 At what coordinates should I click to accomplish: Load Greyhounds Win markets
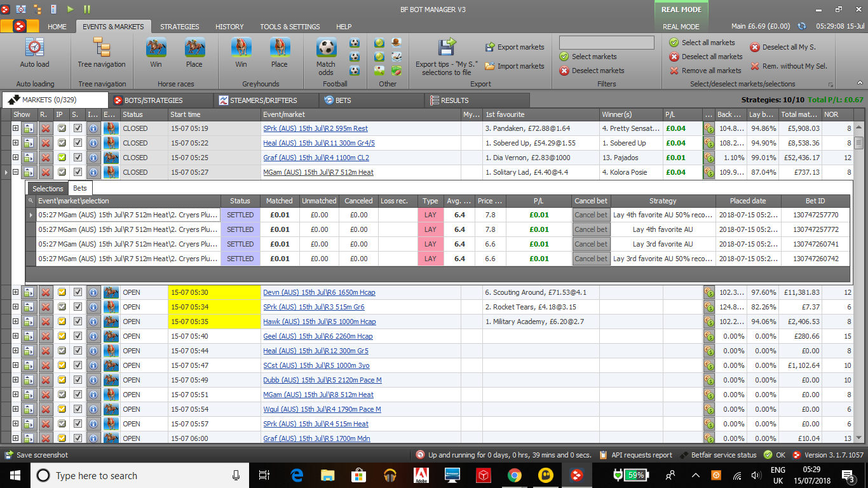click(x=241, y=48)
